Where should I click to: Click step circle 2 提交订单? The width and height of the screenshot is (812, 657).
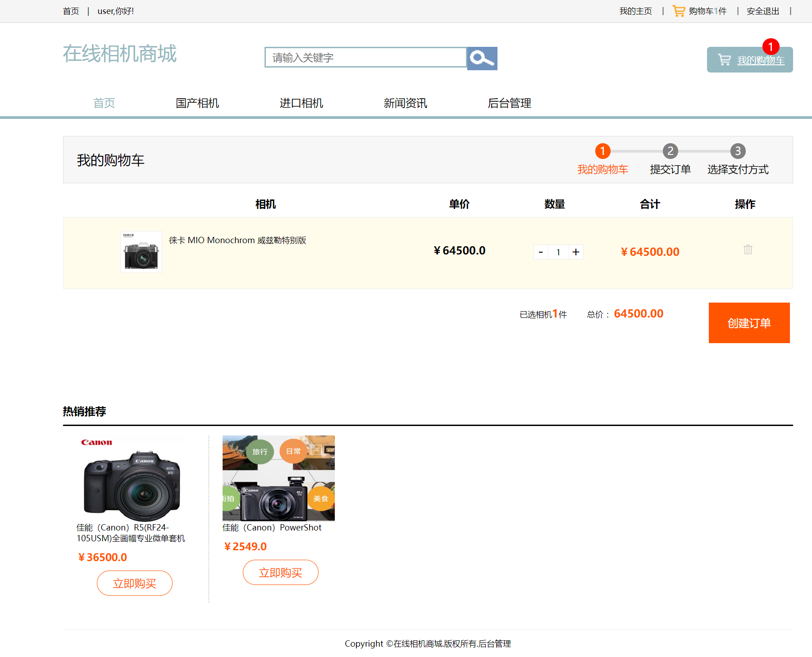(670, 151)
